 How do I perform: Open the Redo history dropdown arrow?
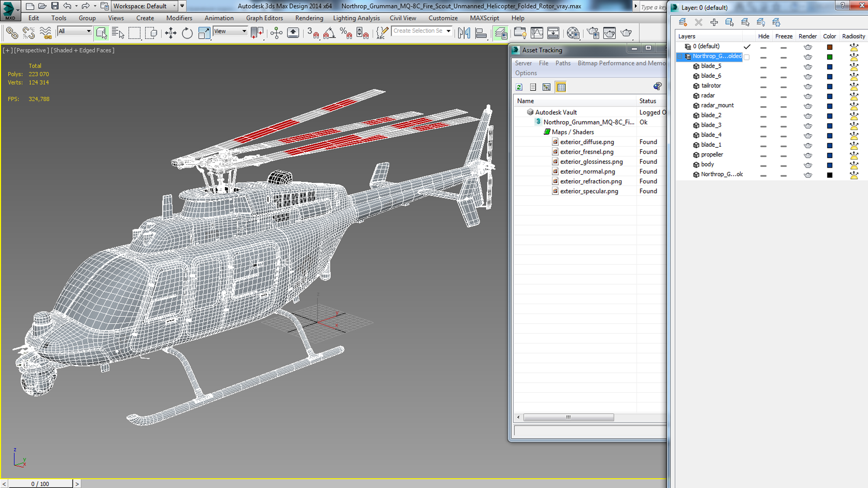click(x=95, y=6)
